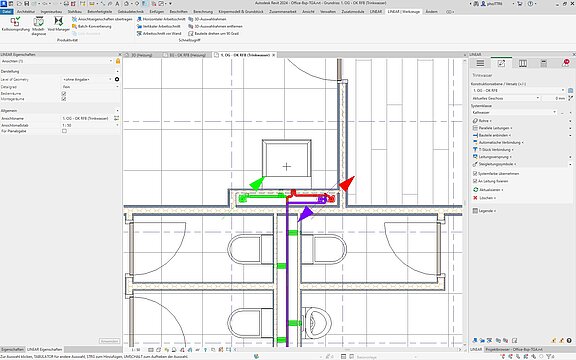Click Automatische Verbindung
The image size is (576, 360).
click(498, 143)
